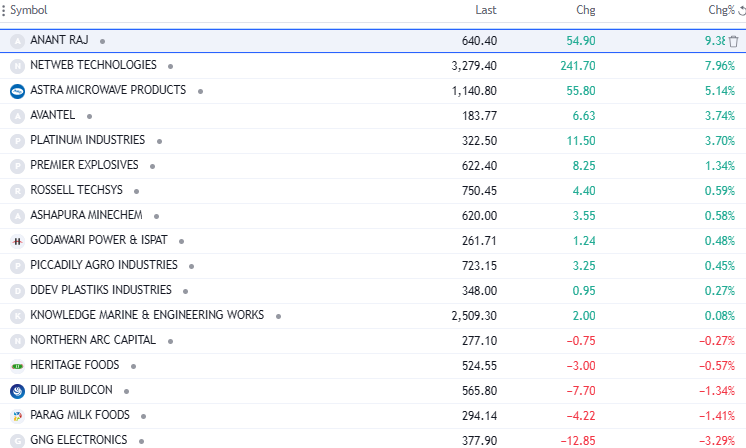Image resolution: width=746 pixels, height=448 pixels.
Task: Select the DDEV PLASTIKS INDUSTRIES symbol name
Action: click(101, 290)
